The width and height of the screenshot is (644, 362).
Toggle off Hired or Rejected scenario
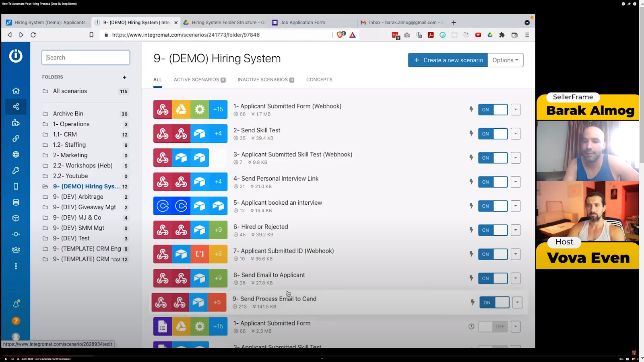pyautogui.click(x=493, y=230)
